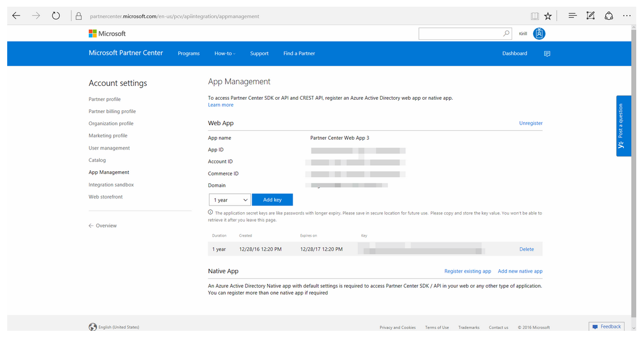Go to Dashboard

pos(515,53)
